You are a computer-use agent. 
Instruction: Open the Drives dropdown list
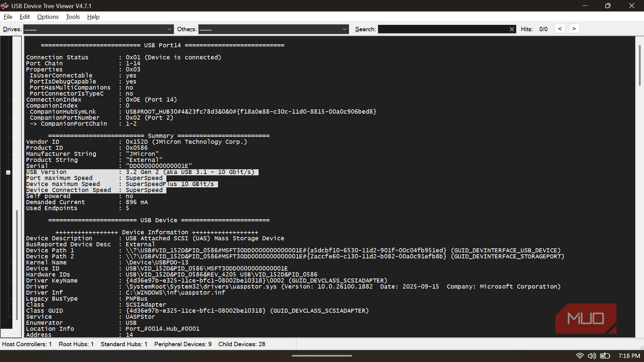(x=98, y=29)
